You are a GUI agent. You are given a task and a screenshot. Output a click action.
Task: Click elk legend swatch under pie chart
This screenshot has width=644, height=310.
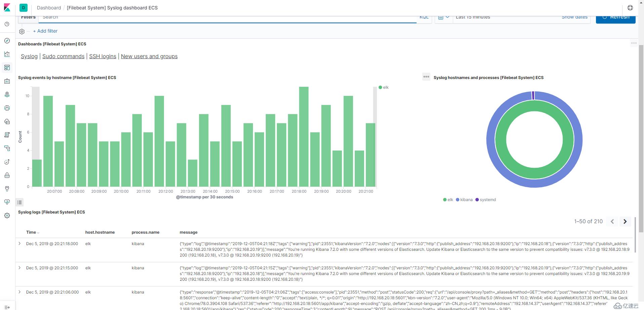tap(445, 200)
